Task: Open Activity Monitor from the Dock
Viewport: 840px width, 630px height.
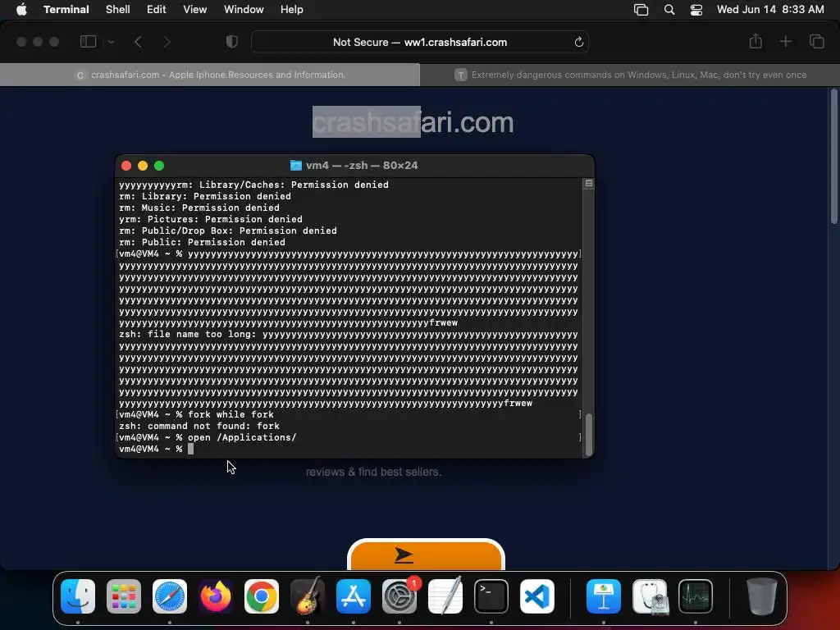Action: pos(696,596)
